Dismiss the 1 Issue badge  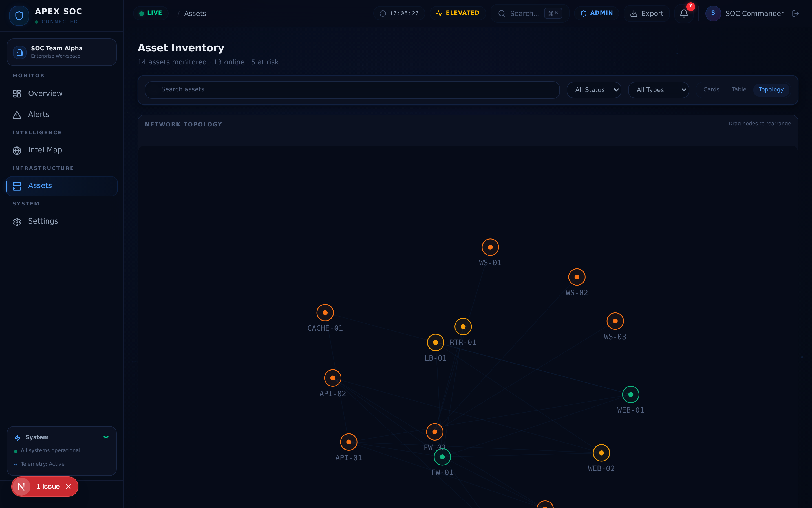pyautogui.click(x=69, y=487)
